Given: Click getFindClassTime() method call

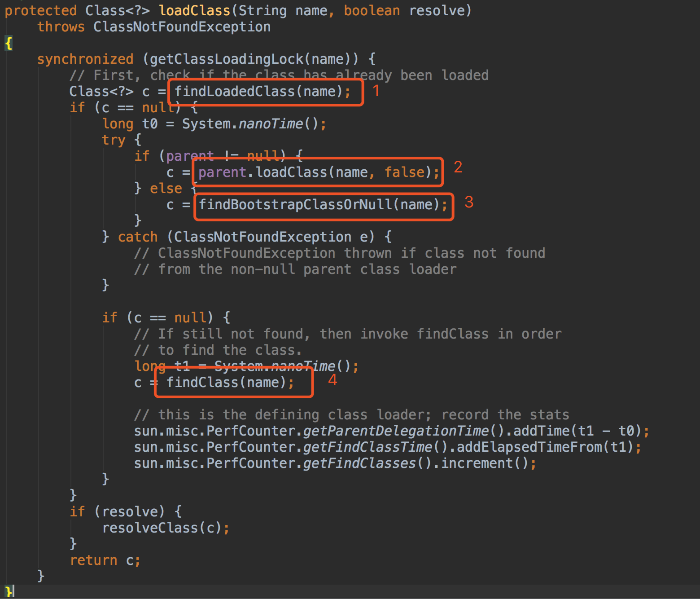Looking at the screenshot, I should 376,447.
